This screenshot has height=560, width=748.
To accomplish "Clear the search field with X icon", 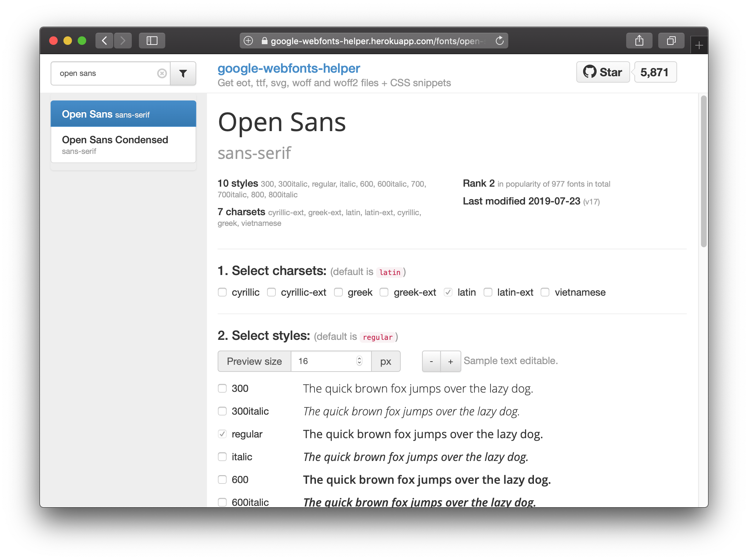I will coord(162,73).
